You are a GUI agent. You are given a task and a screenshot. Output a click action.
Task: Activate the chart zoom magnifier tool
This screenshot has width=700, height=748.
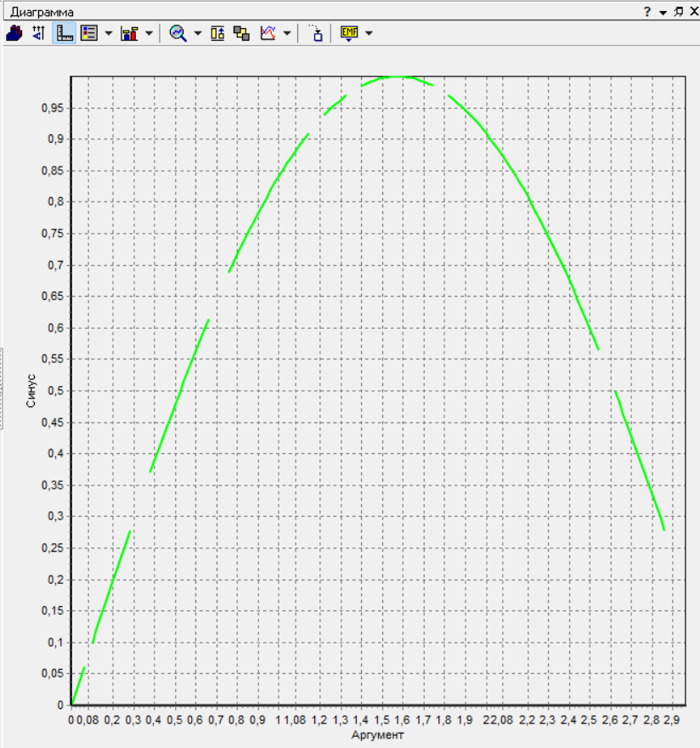[178, 33]
